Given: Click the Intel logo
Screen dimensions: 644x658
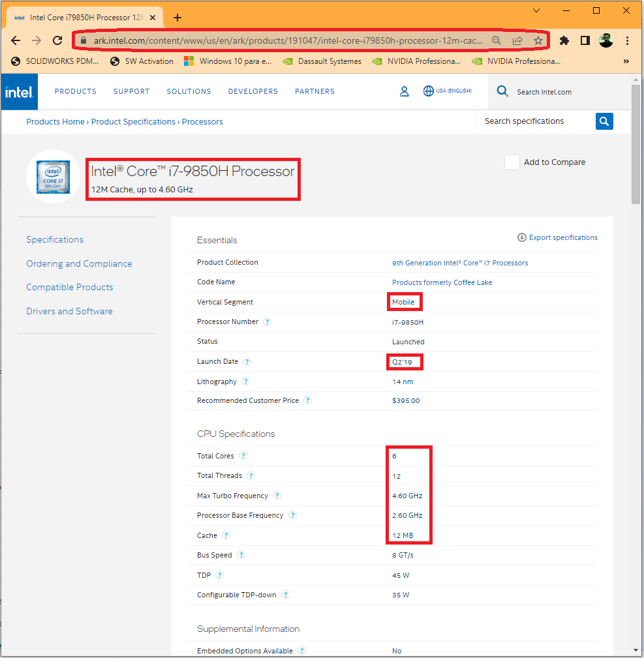Looking at the screenshot, I should 20,92.
